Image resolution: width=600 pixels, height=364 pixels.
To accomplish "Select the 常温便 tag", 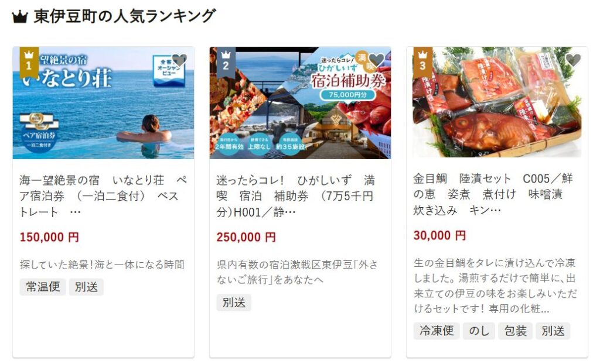I will tap(43, 287).
